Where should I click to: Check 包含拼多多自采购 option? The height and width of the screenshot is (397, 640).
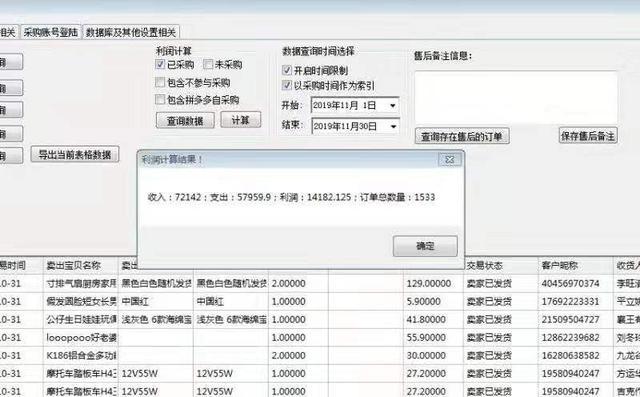point(160,100)
